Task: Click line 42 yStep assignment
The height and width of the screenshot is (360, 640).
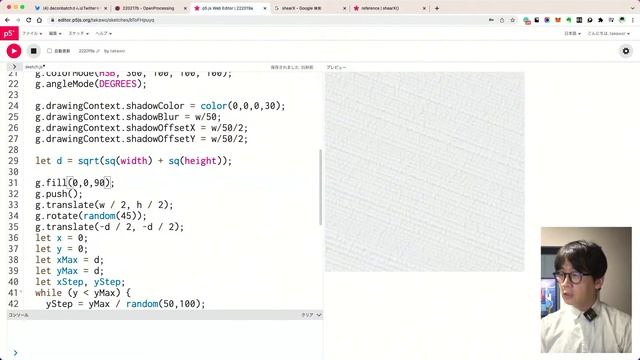Action: [x=125, y=304]
